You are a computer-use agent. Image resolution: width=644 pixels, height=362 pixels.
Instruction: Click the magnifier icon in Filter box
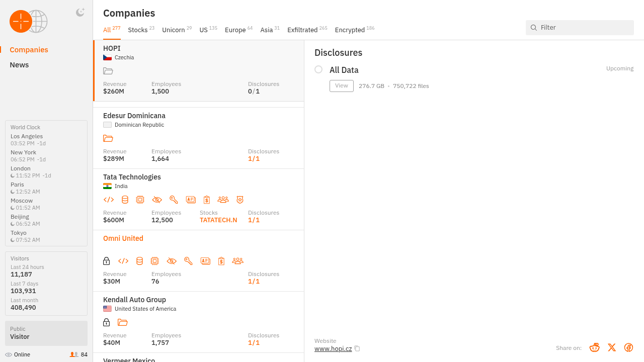[x=534, y=28]
